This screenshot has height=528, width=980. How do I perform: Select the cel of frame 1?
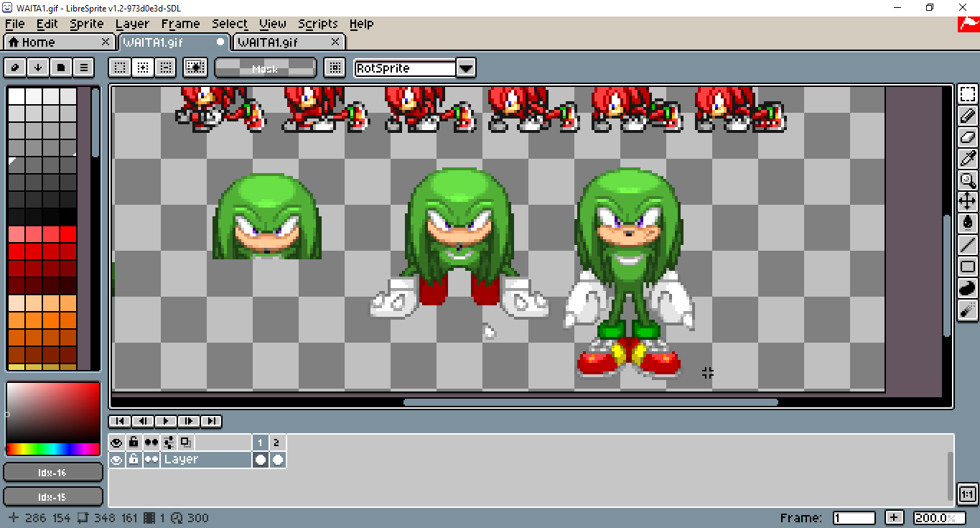tap(261, 460)
